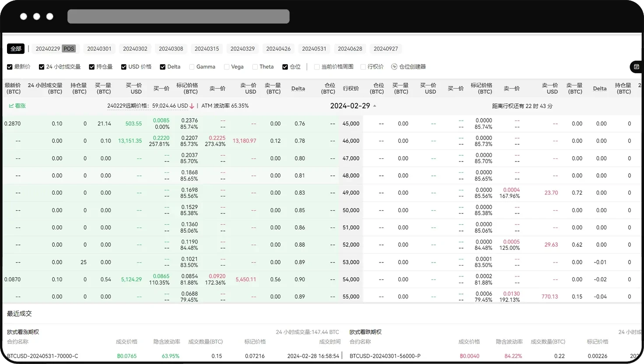
Task: Select strike price 45,000 row
Action: 351,124
